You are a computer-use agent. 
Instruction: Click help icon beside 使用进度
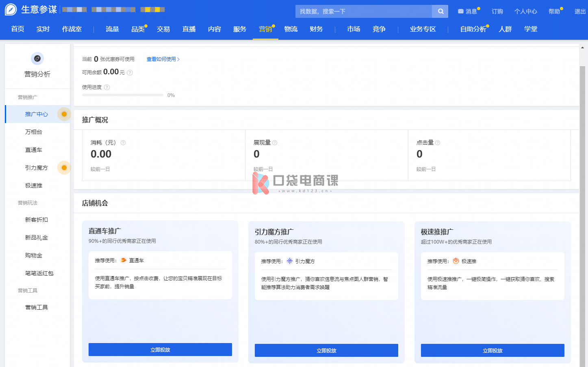107,87
